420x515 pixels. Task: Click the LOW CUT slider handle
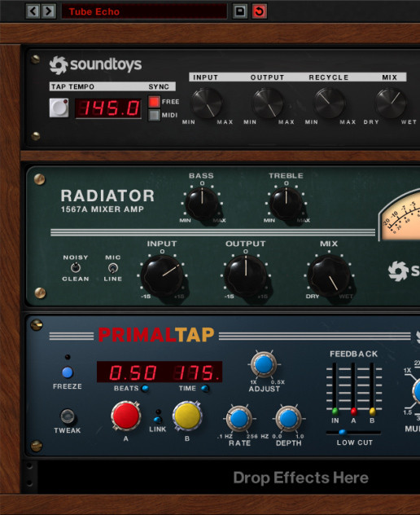342,432
